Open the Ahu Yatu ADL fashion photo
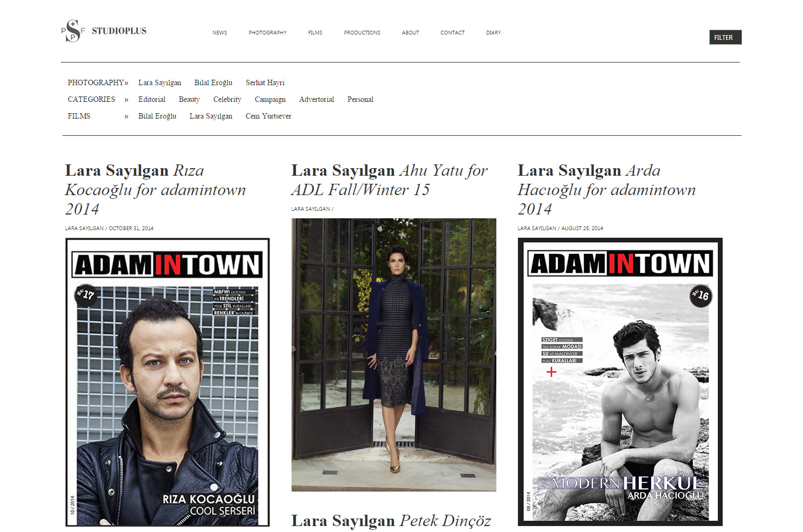This screenshot has width=803, height=532. [x=393, y=355]
